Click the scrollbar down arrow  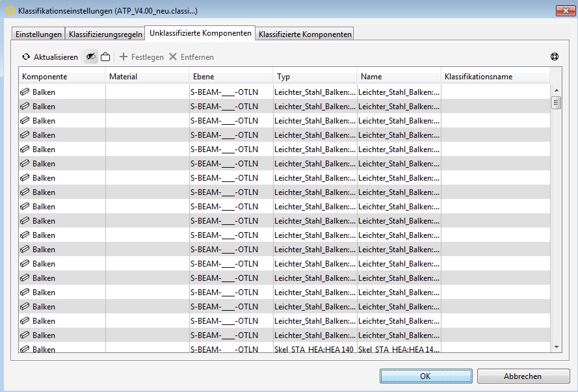point(556,348)
